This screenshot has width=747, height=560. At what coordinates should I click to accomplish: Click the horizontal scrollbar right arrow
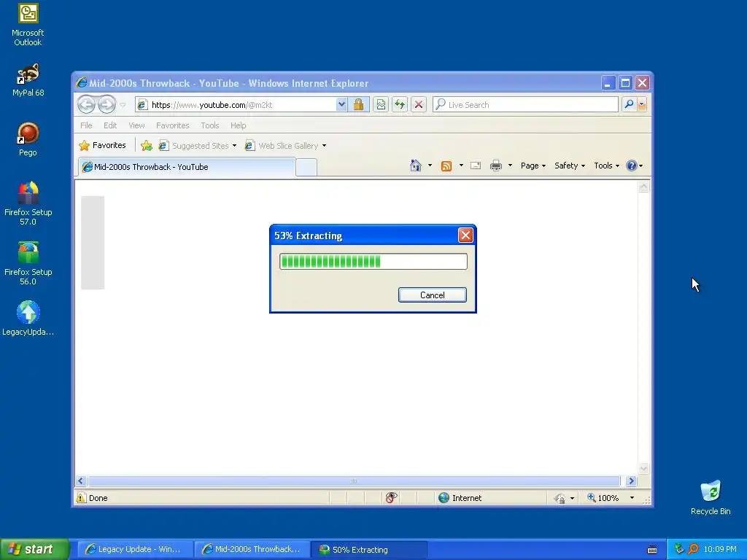(x=632, y=481)
